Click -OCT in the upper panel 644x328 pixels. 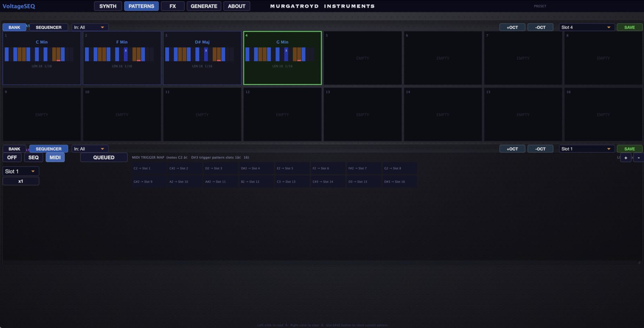[541, 27]
